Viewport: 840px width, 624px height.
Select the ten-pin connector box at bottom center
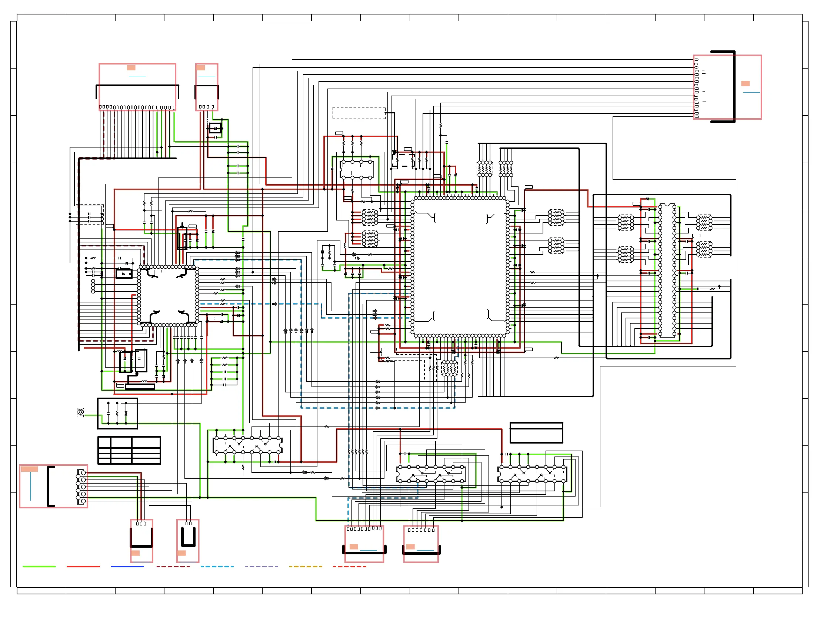[x=364, y=544]
